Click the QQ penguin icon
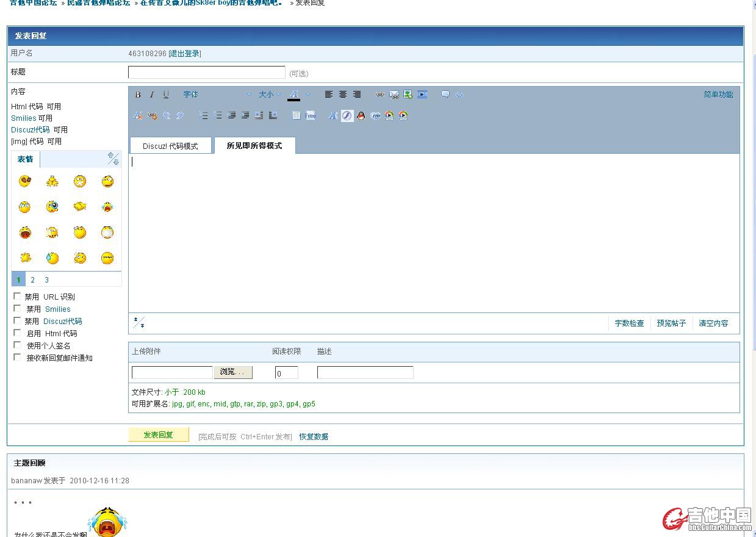756x537 pixels. (361, 116)
